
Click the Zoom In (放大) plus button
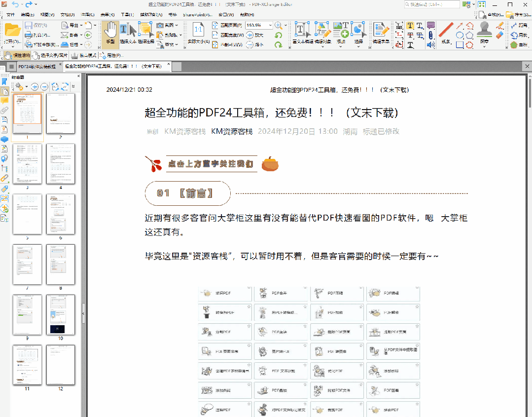255,35
